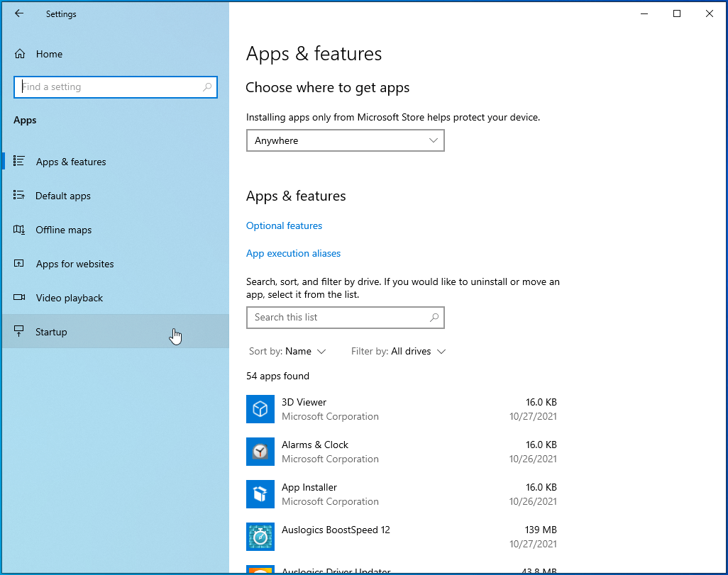Open the Anywhere app source dropdown
The width and height of the screenshot is (728, 575).
coord(346,140)
